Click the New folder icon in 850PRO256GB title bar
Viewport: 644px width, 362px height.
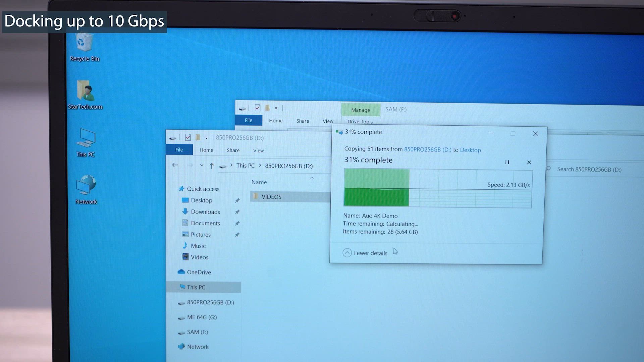198,137
